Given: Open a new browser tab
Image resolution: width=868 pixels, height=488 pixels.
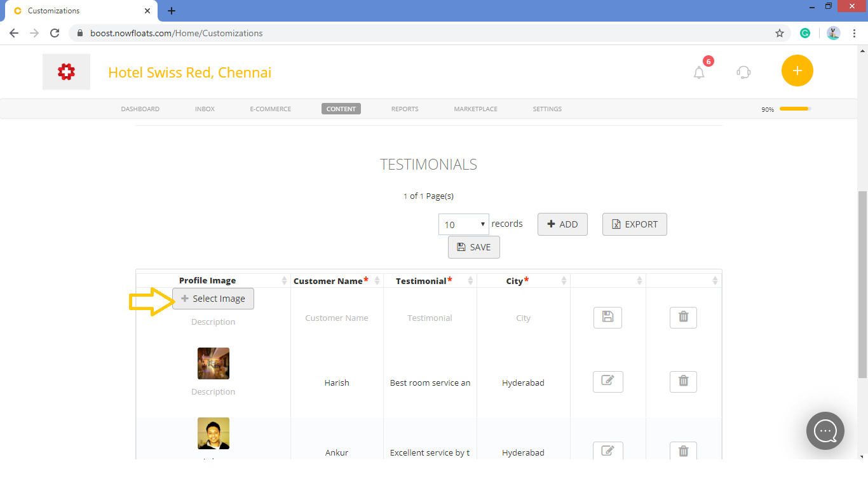Looking at the screenshot, I should pyautogui.click(x=172, y=11).
